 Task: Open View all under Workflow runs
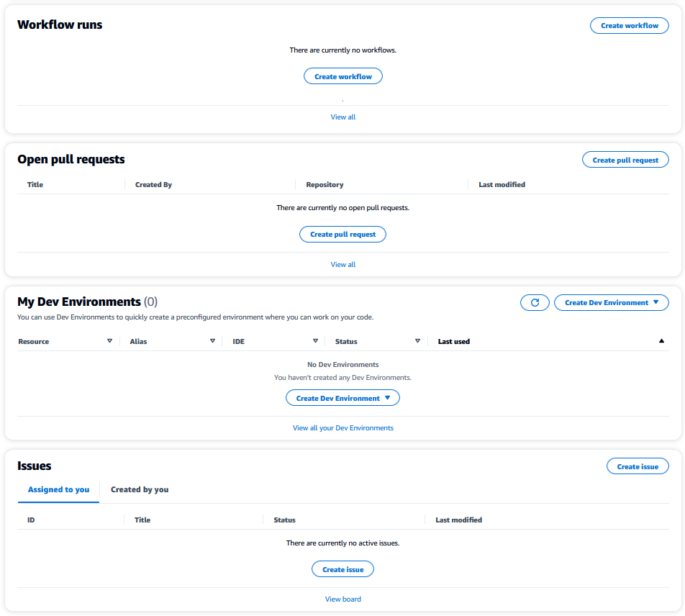tap(342, 117)
